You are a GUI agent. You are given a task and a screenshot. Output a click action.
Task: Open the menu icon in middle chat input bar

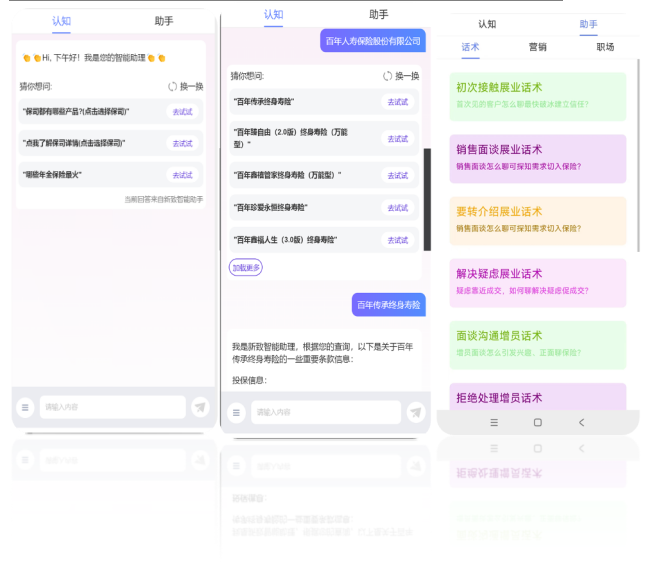pos(236,412)
